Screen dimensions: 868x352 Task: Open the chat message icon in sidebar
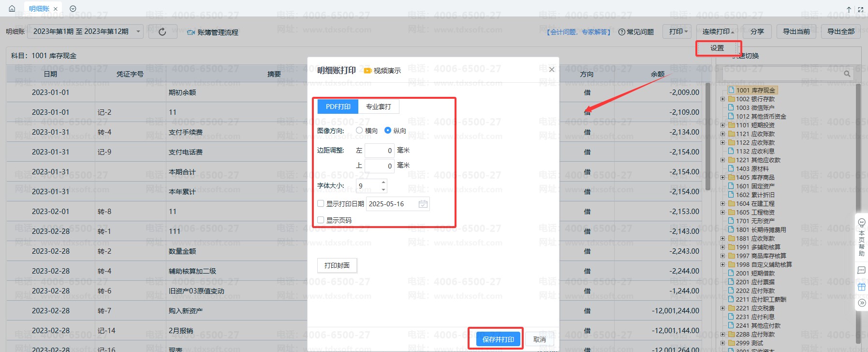coord(861,270)
